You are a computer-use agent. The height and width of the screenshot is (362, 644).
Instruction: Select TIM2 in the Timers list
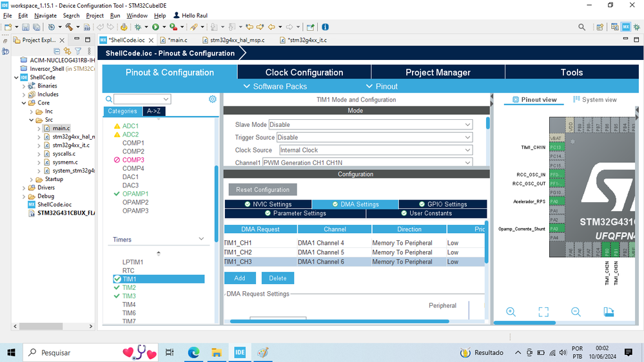click(x=129, y=287)
